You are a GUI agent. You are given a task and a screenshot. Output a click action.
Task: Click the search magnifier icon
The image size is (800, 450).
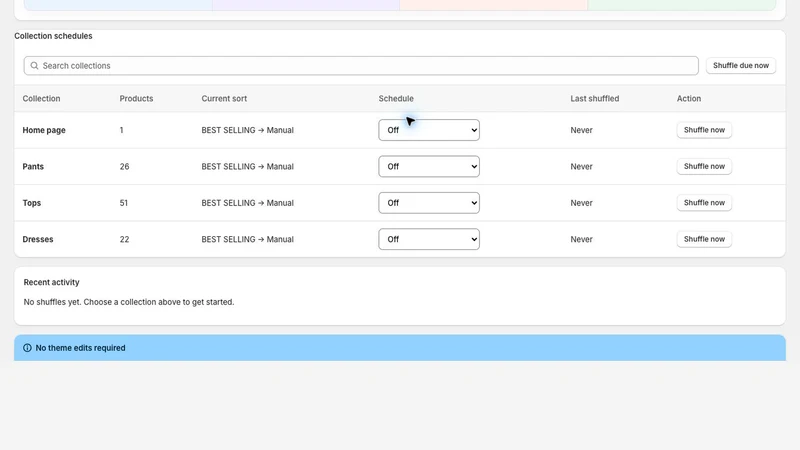point(34,66)
